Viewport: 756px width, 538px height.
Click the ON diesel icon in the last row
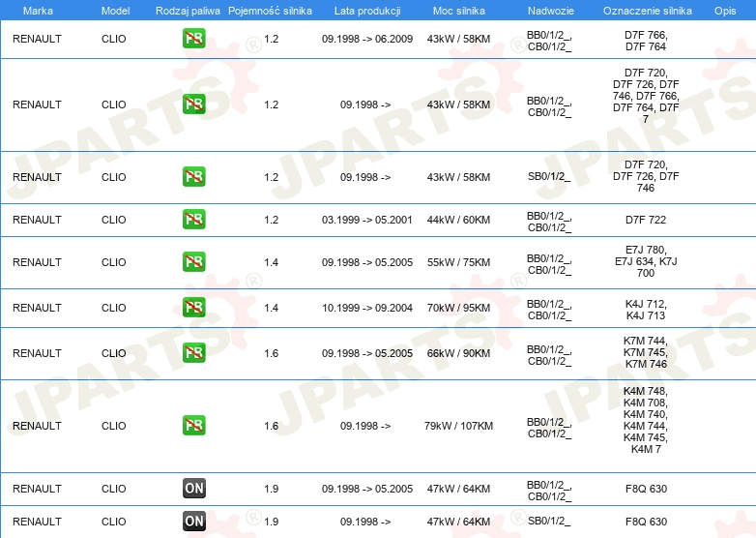point(194,522)
